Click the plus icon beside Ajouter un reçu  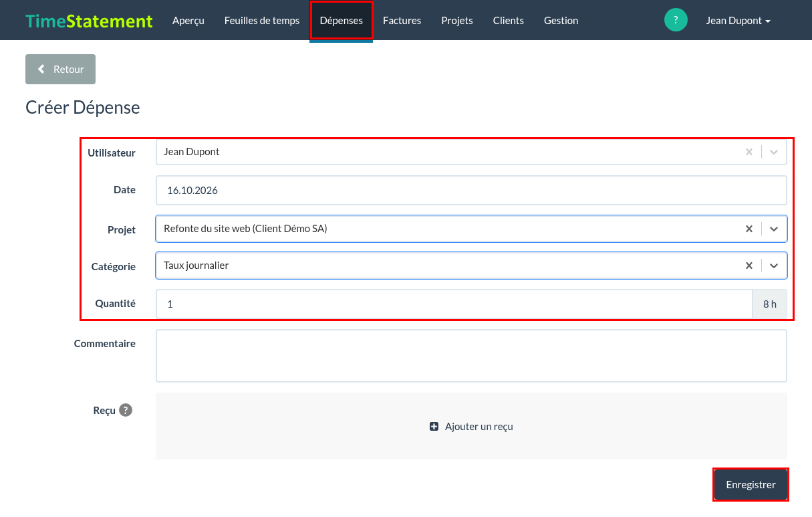point(434,426)
